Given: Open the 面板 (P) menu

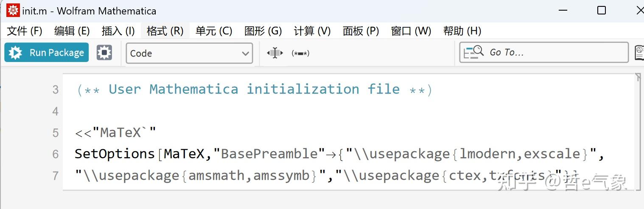Looking at the screenshot, I should [x=361, y=31].
